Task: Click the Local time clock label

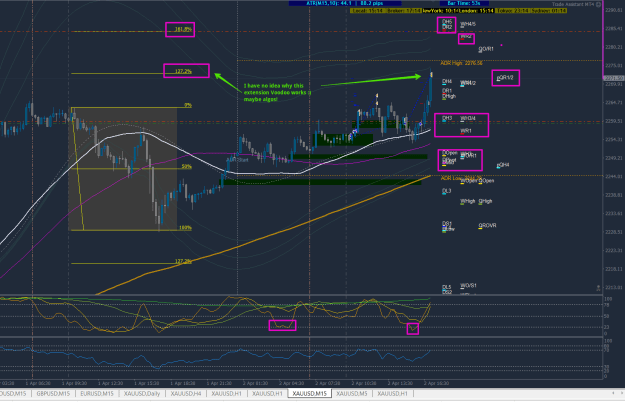Action: [x=368, y=11]
